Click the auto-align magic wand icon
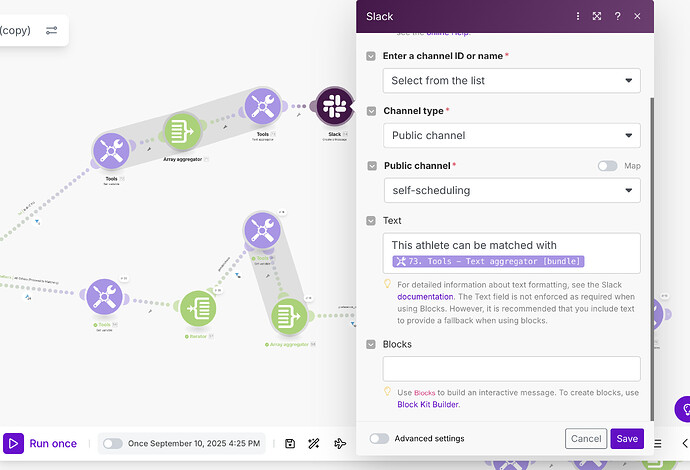The image size is (690, 470). 314,444
